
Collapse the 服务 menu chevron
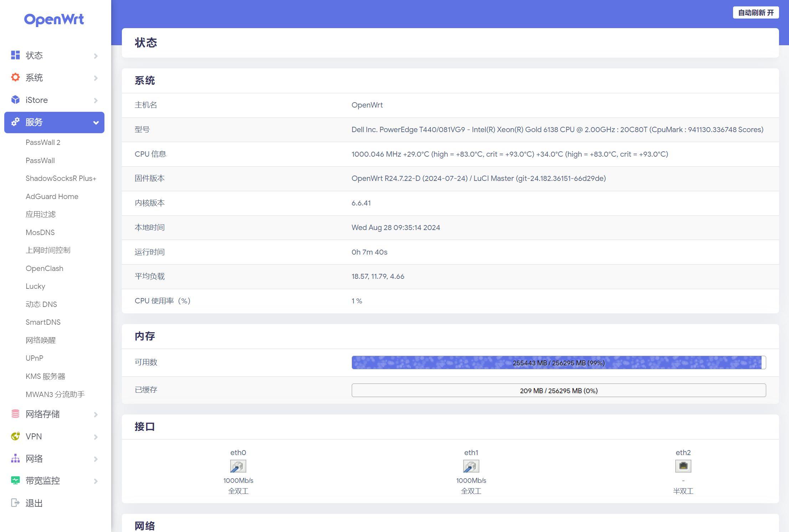click(96, 123)
